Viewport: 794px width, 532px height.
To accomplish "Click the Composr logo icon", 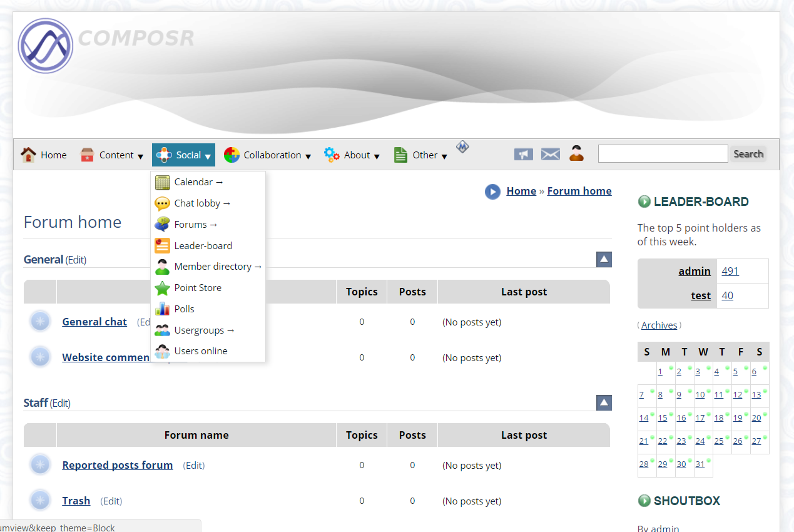I will 46,46.
